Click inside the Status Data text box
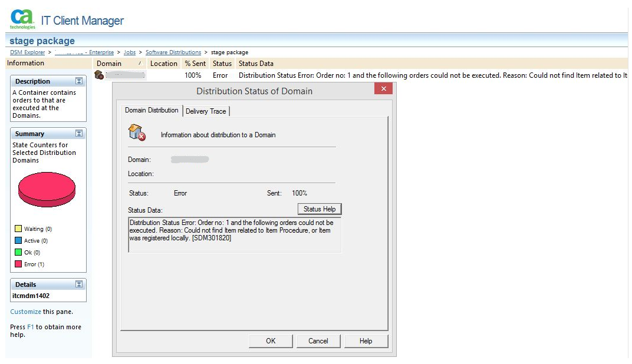The height and width of the screenshot is (364, 632). (x=235, y=235)
